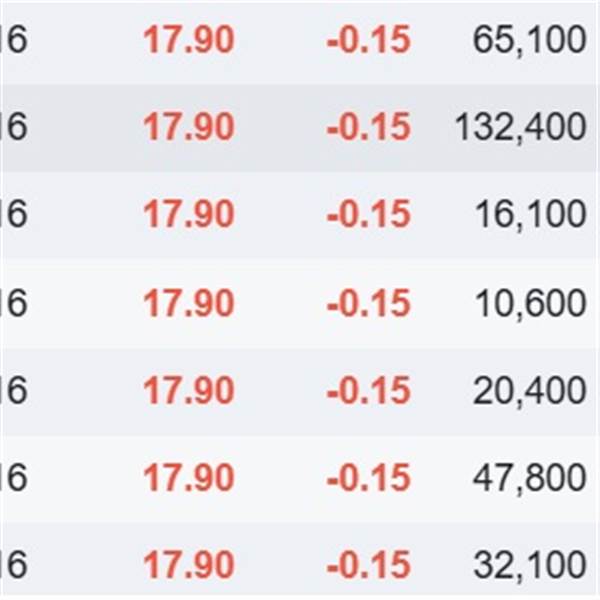The image size is (600, 600).
Task: Click 17.90 price in the 32,100 row
Action: [189, 566]
